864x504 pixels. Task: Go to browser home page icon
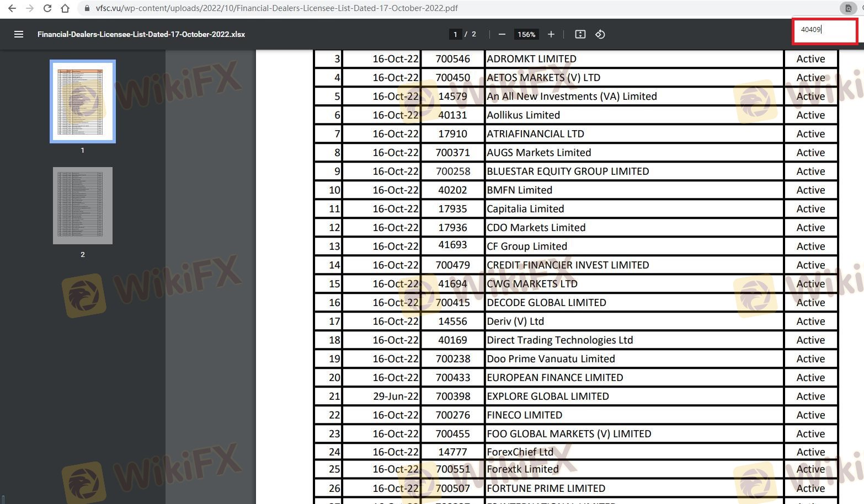pos(65,8)
